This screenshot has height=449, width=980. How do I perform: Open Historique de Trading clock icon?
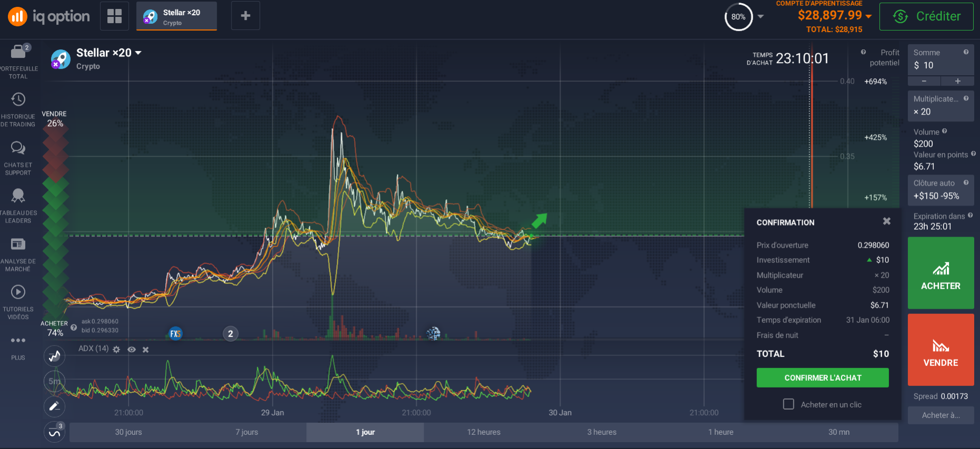18,99
